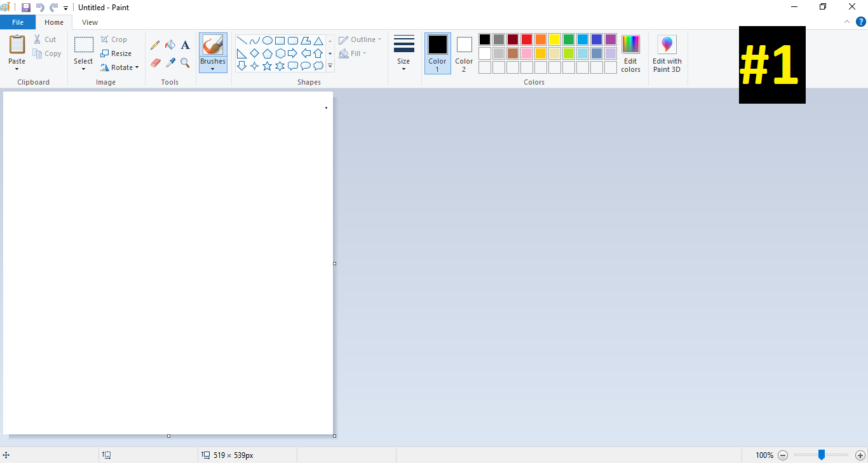The height and width of the screenshot is (463, 868).
Task: Choose the Cloud callout shape
Action: pos(318,66)
